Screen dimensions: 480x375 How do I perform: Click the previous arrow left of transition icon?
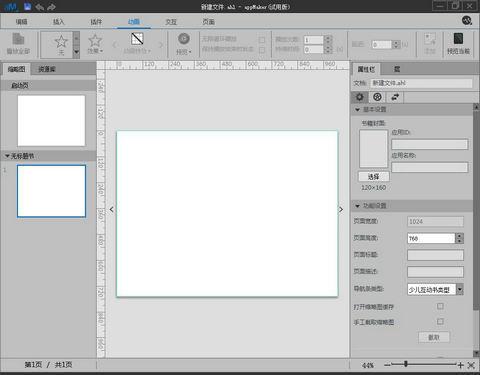tap(114, 45)
